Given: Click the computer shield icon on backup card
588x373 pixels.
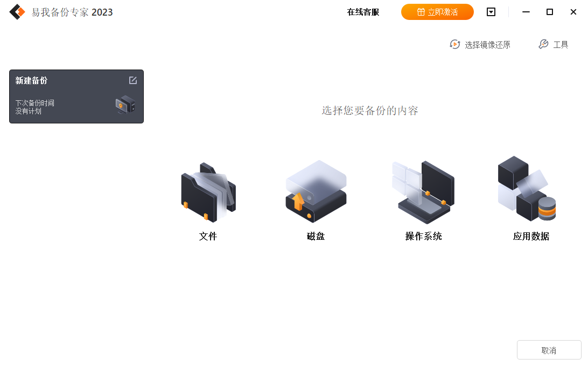Looking at the screenshot, I should pyautogui.click(x=125, y=105).
